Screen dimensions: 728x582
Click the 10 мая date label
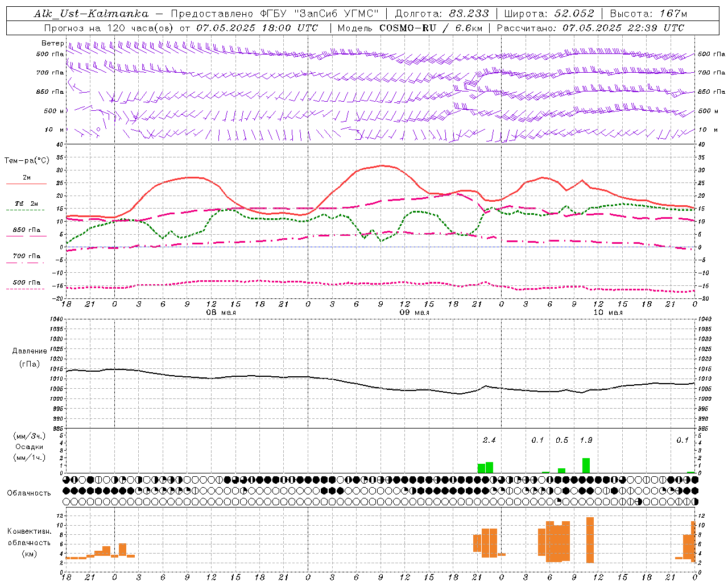point(609,313)
